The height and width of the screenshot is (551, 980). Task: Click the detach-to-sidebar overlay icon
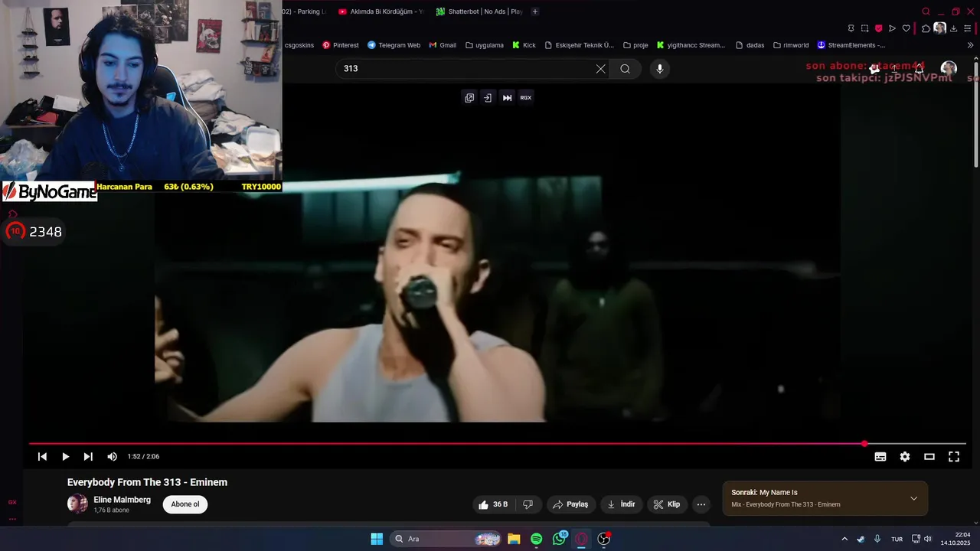tap(488, 97)
